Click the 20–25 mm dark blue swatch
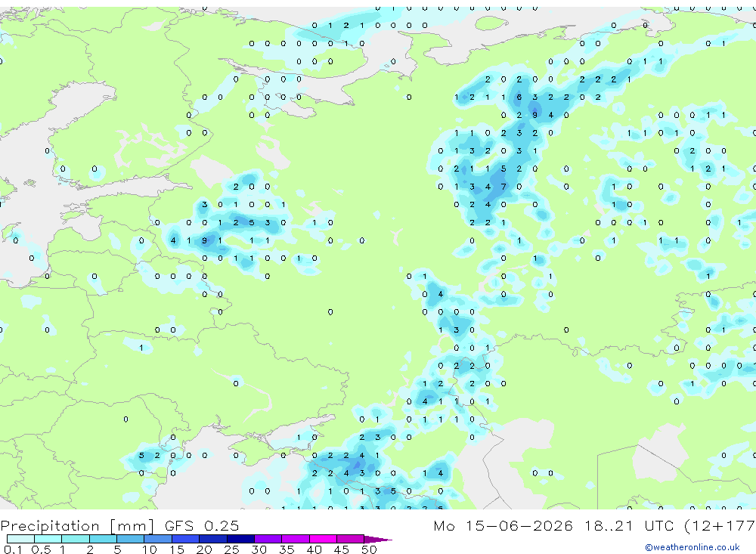 click(213, 539)
